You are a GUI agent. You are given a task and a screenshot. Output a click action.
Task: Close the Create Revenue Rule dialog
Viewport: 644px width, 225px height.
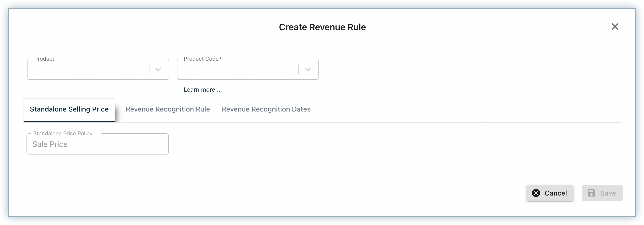(x=615, y=27)
